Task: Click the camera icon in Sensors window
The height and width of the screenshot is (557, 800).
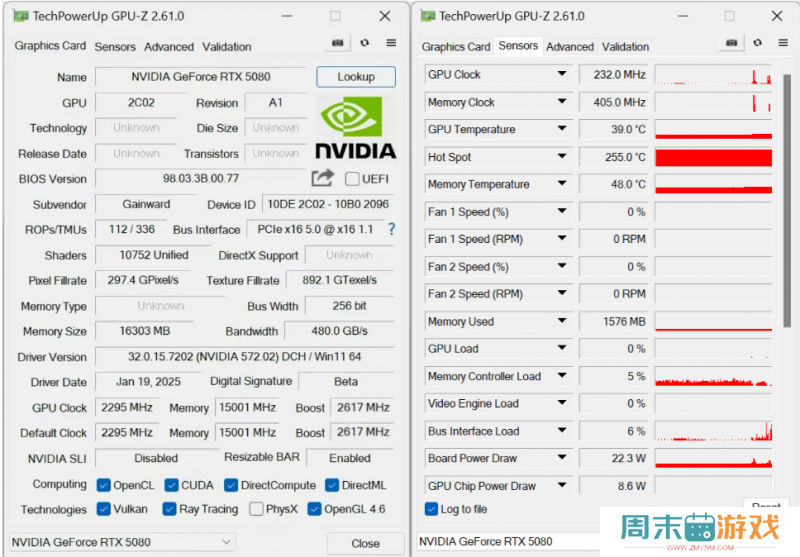Action: (731, 43)
